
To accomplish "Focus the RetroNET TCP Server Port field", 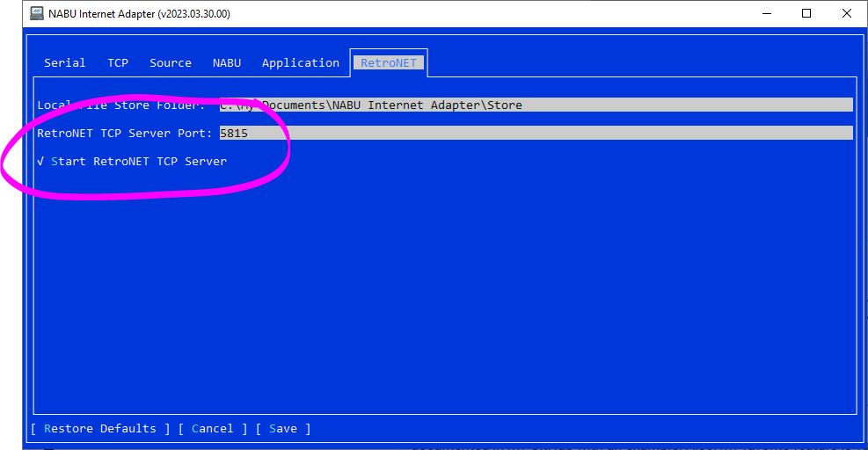I will [536, 134].
